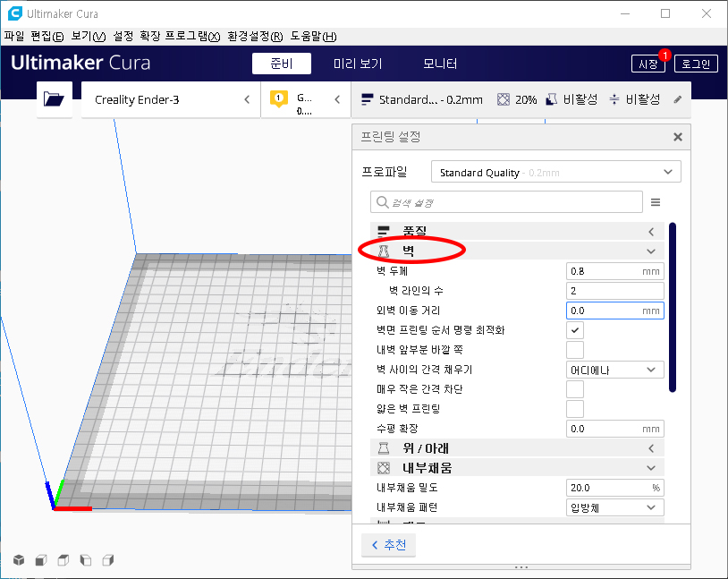Click the 3D view cube icon
This screenshot has height=579, width=728.
19,560
